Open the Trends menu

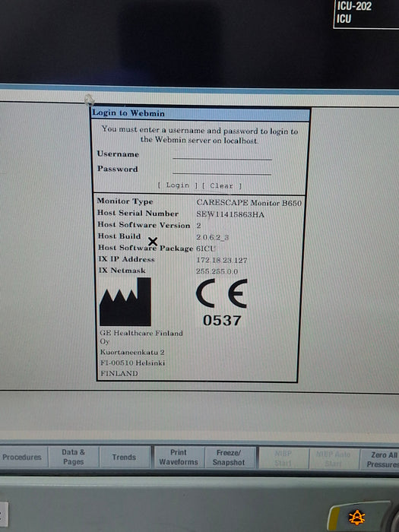pos(124,458)
